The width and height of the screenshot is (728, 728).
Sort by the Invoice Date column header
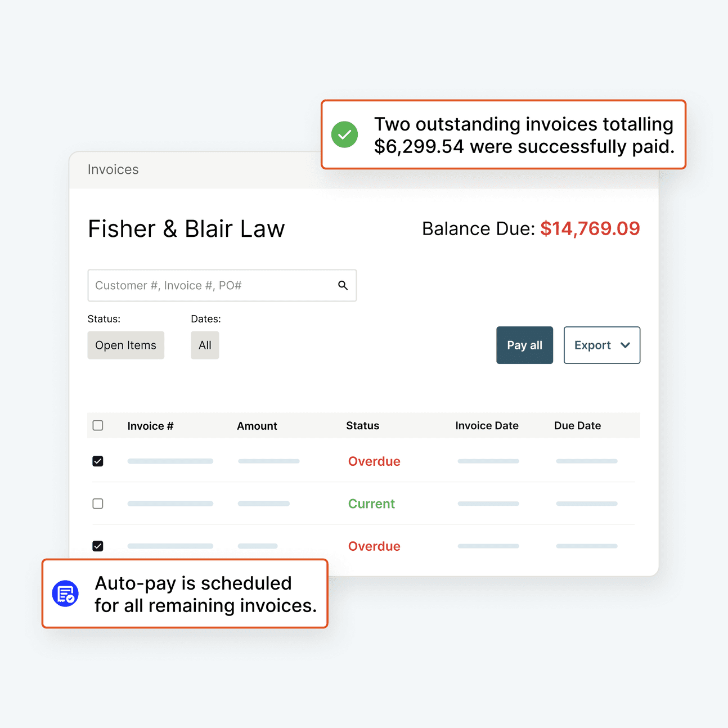pos(487,426)
